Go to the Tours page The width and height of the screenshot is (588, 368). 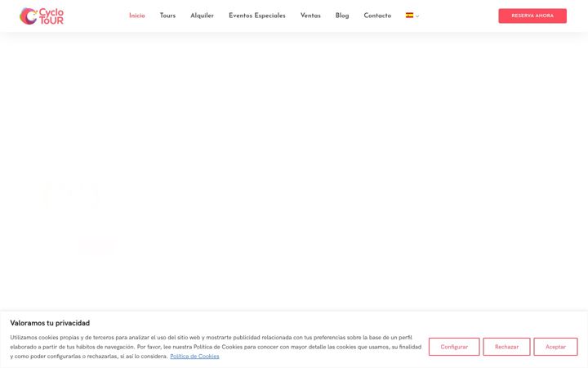[x=167, y=16]
